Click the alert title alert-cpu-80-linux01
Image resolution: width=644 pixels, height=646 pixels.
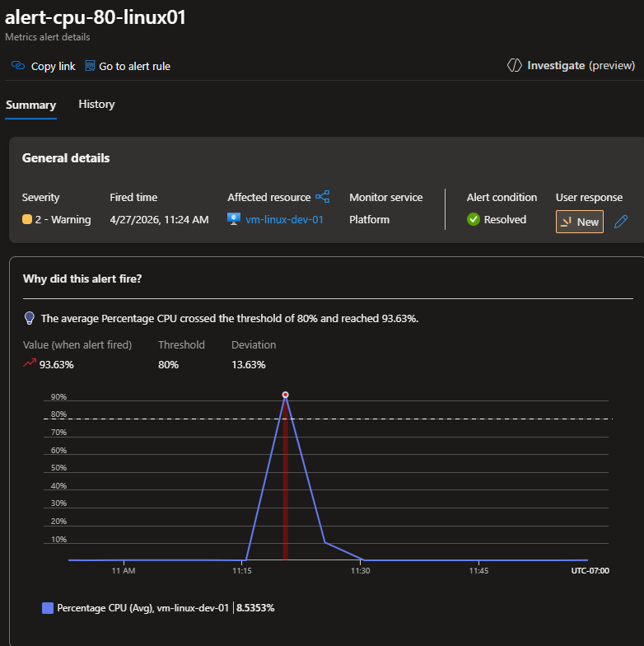coord(96,17)
